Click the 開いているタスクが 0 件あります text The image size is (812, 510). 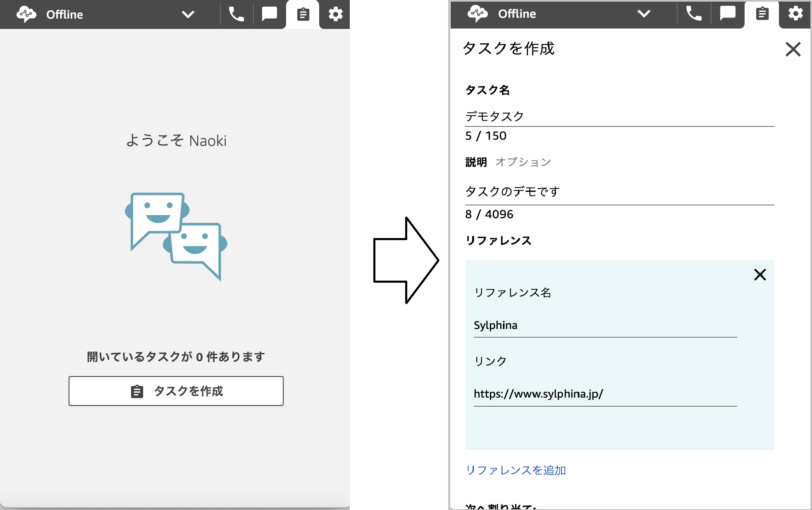176,357
